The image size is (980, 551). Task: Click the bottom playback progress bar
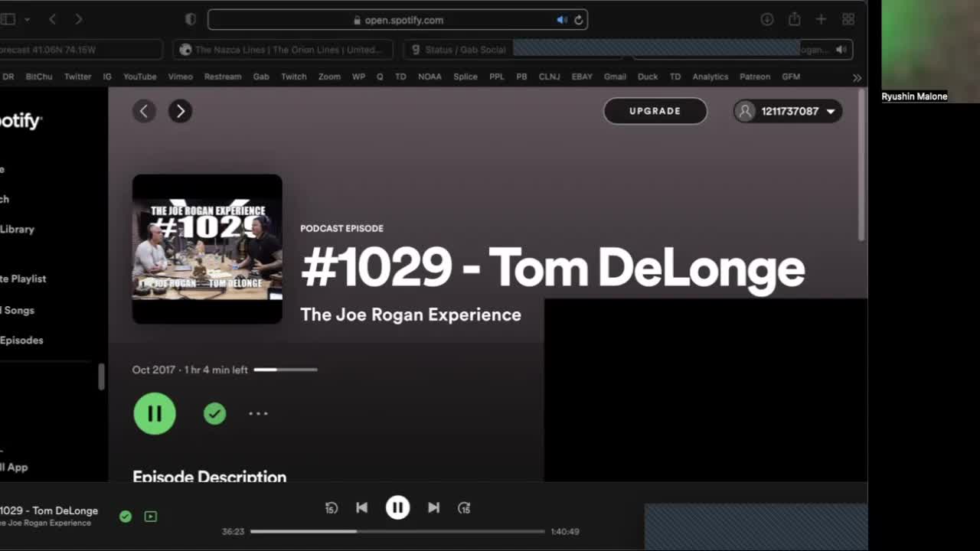tap(397, 531)
